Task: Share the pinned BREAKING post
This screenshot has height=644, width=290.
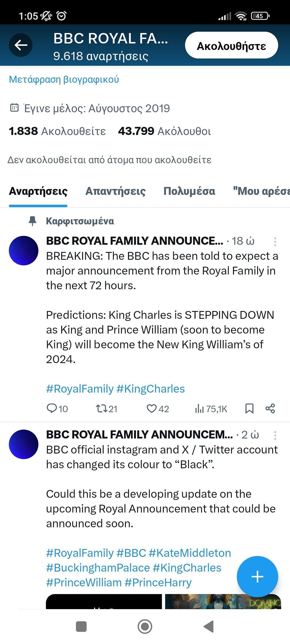Action: (x=270, y=408)
